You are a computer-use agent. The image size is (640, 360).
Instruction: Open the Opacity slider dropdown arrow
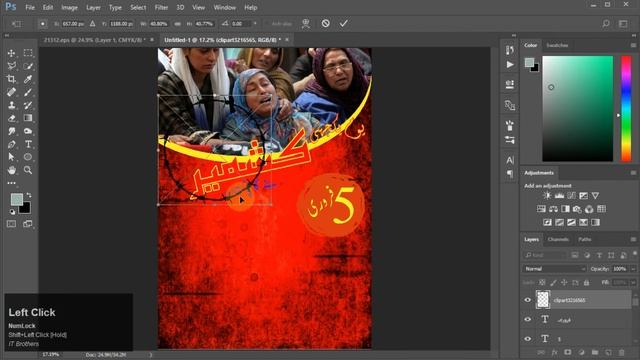point(633,269)
